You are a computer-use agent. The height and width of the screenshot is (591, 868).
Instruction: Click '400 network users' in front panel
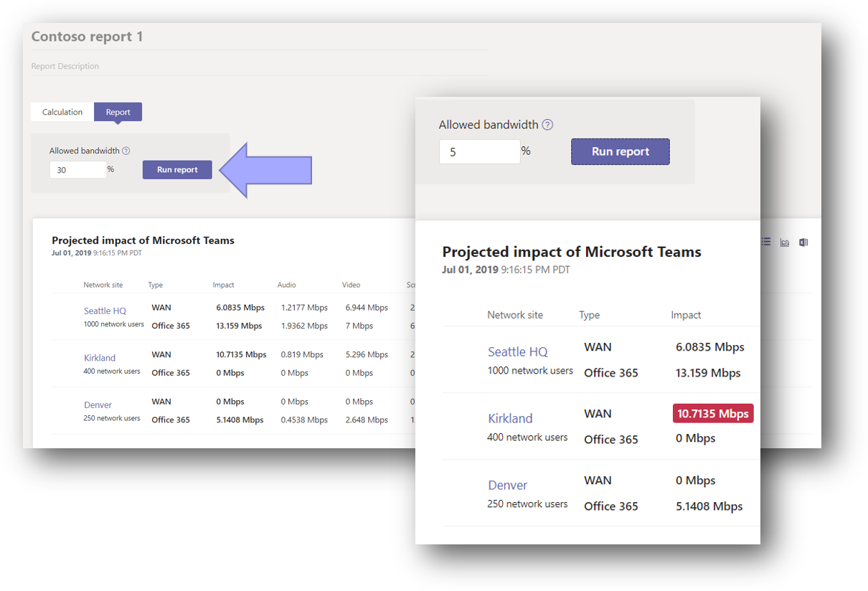pos(527,438)
